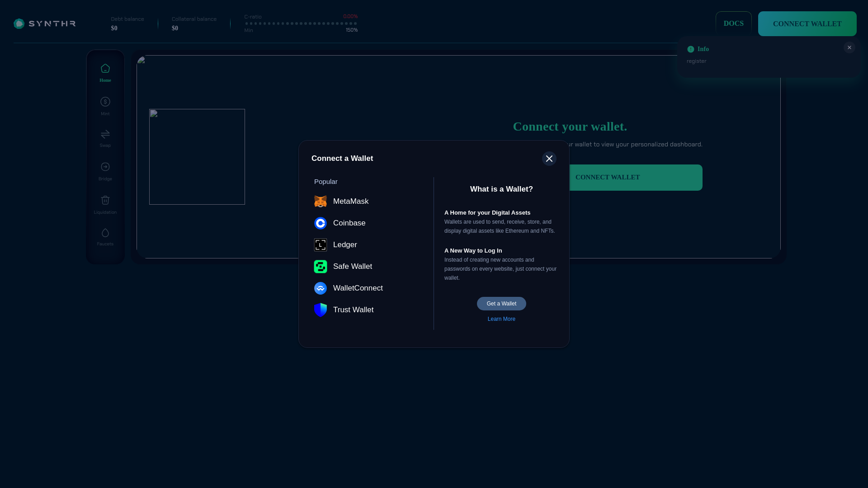Click the C-ratio dotted progress bar

301,23
